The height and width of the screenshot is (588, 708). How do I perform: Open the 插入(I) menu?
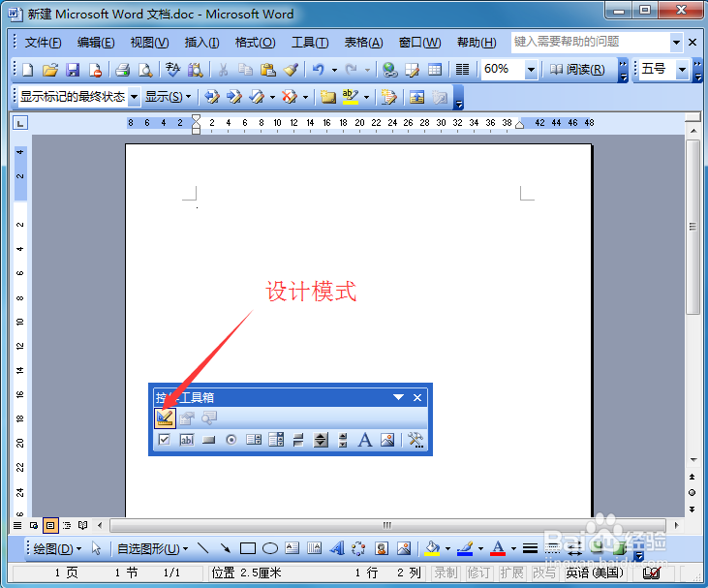(x=201, y=43)
